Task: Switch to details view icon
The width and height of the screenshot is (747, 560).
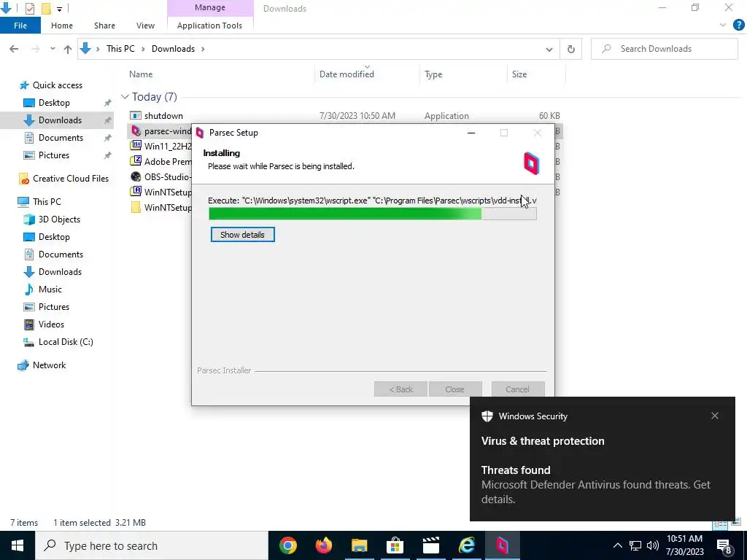Action: coord(720,524)
